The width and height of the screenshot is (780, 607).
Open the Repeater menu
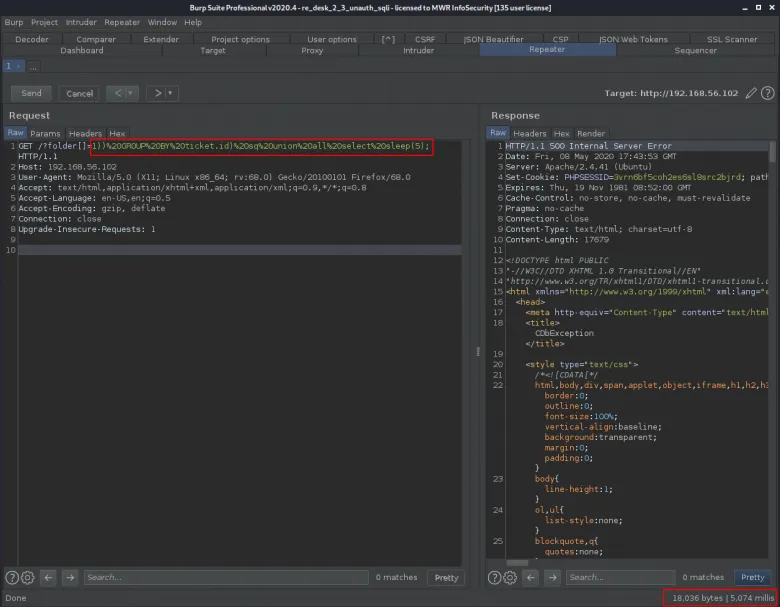click(122, 22)
